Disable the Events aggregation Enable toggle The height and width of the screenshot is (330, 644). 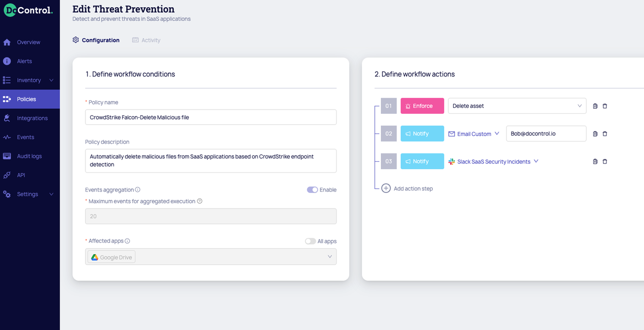[313, 189]
